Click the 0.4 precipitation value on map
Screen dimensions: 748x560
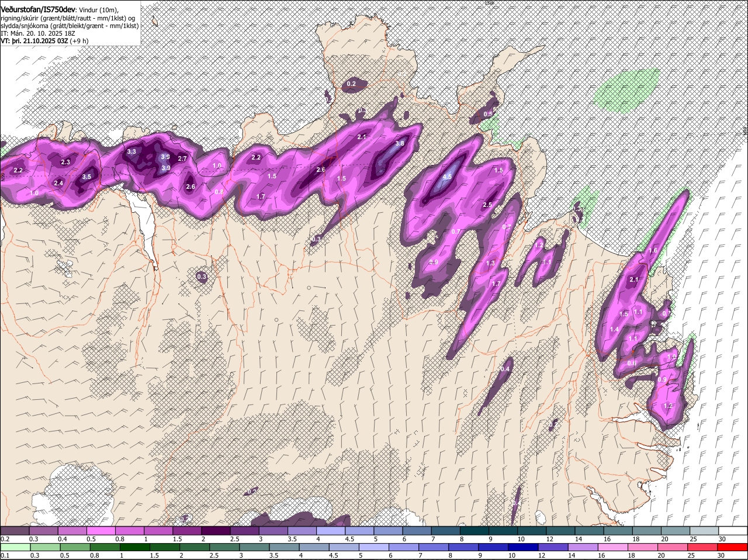[x=505, y=369]
